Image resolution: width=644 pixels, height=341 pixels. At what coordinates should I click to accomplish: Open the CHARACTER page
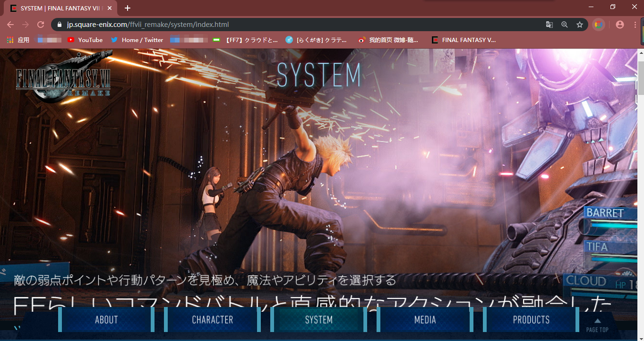pyautogui.click(x=213, y=320)
